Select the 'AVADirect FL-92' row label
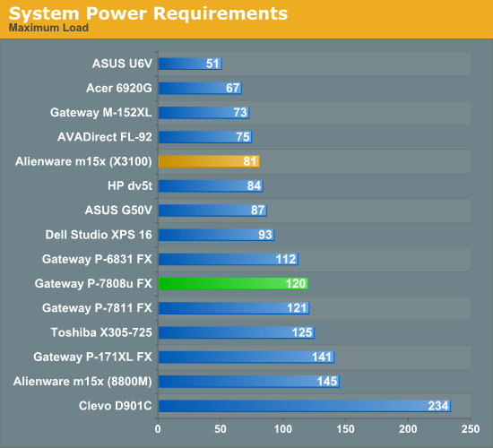The height and width of the screenshot is (448, 493). pyautogui.click(x=105, y=137)
